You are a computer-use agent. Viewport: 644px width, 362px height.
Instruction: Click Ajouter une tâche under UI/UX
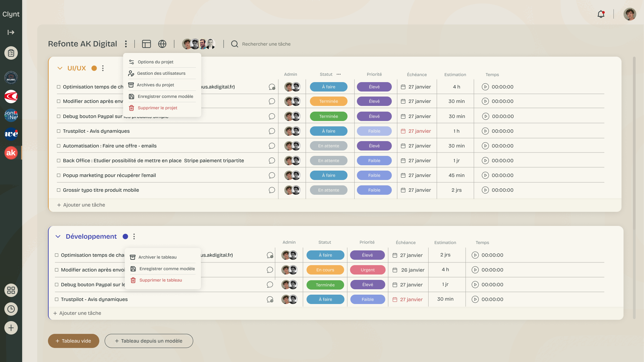pyautogui.click(x=81, y=205)
